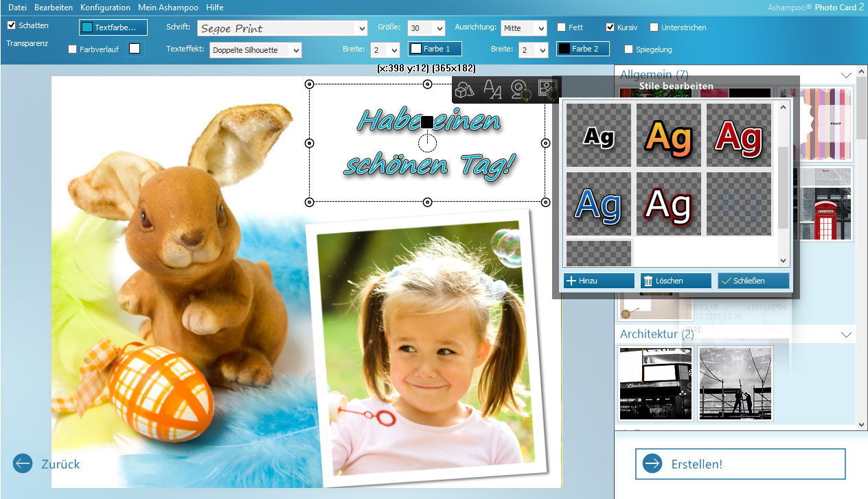868x499 pixels.
Task: Click the plus icon on Hinzu
Action: pyautogui.click(x=571, y=281)
